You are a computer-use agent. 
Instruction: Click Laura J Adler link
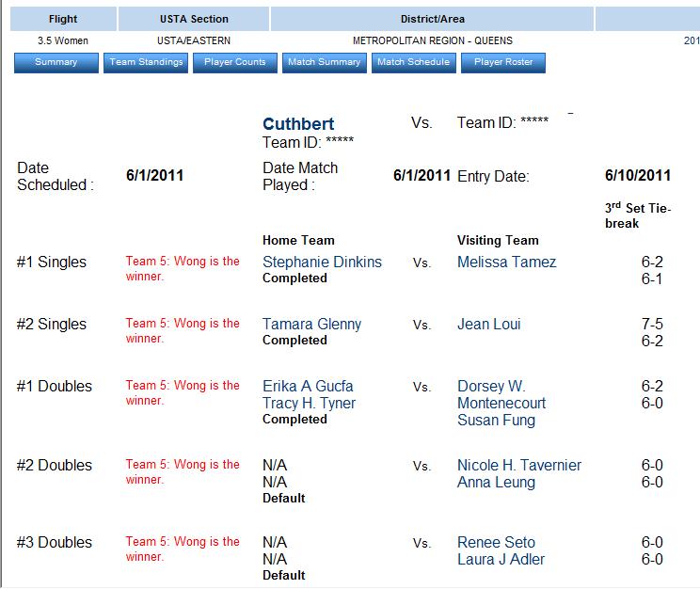tap(501, 560)
